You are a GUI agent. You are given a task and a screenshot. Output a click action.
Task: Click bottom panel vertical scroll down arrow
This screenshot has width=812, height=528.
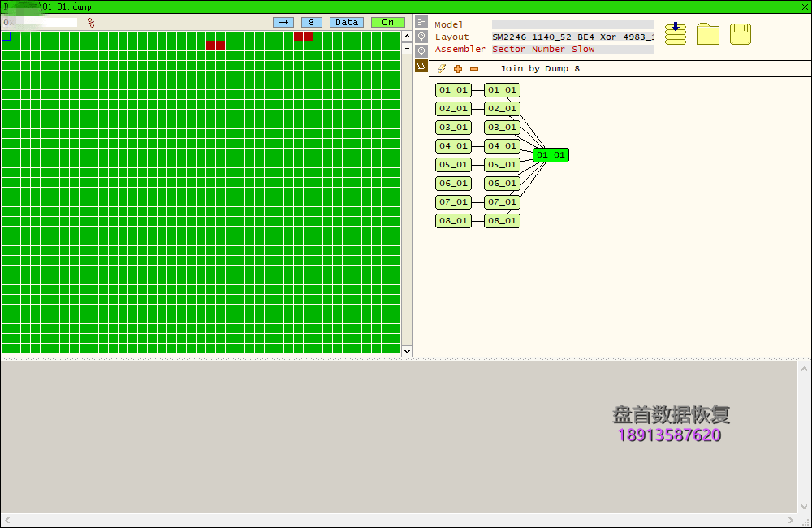point(804,507)
